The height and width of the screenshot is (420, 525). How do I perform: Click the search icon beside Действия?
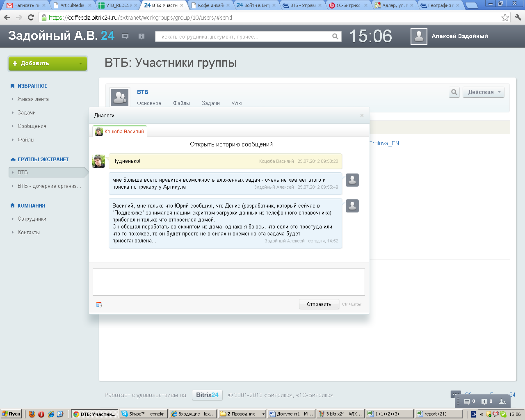[454, 92]
